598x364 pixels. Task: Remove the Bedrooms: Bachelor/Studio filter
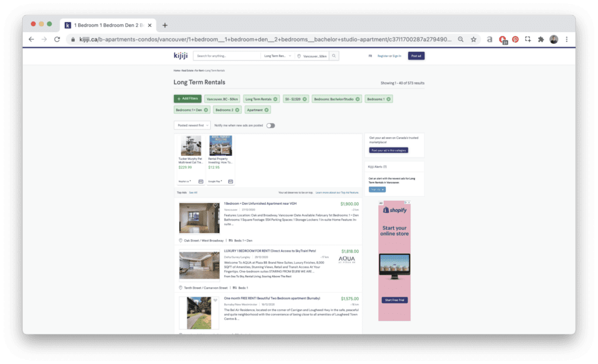pyautogui.click(x=358, y=99)
